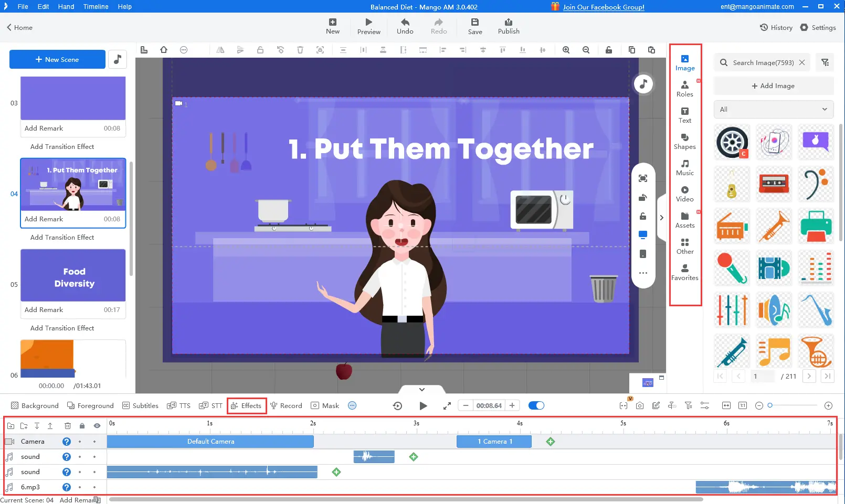Switch to the Text assets panel
The height and width of the screenshot is (504, 845).
(685, 115)
